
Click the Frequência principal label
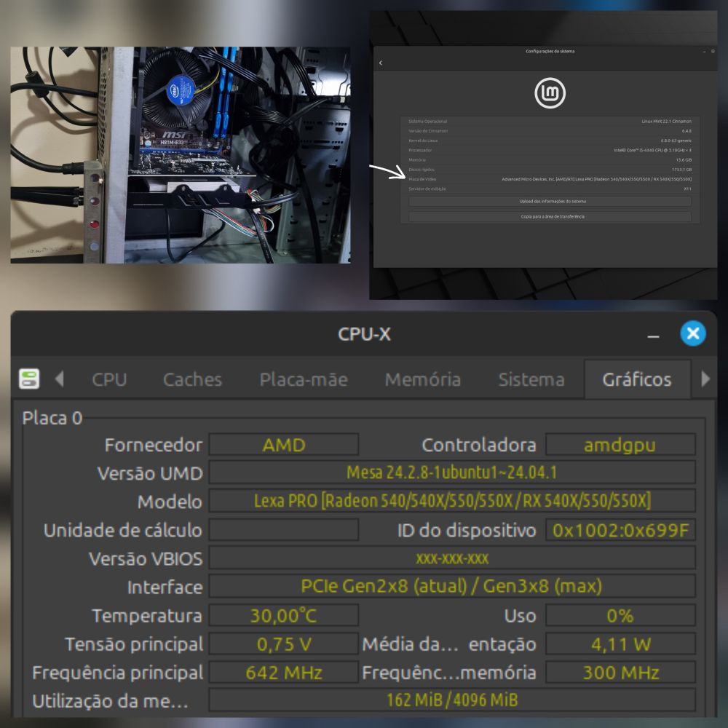117,673
